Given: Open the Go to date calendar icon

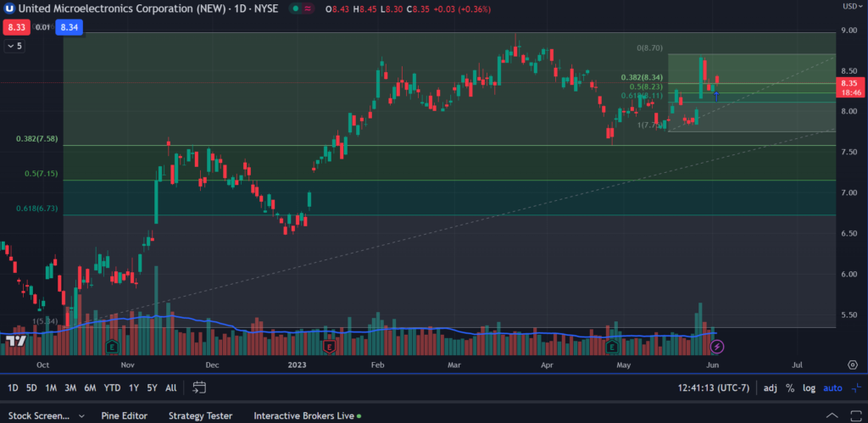Looking at the screenshot, I should [x=199, y=387].
